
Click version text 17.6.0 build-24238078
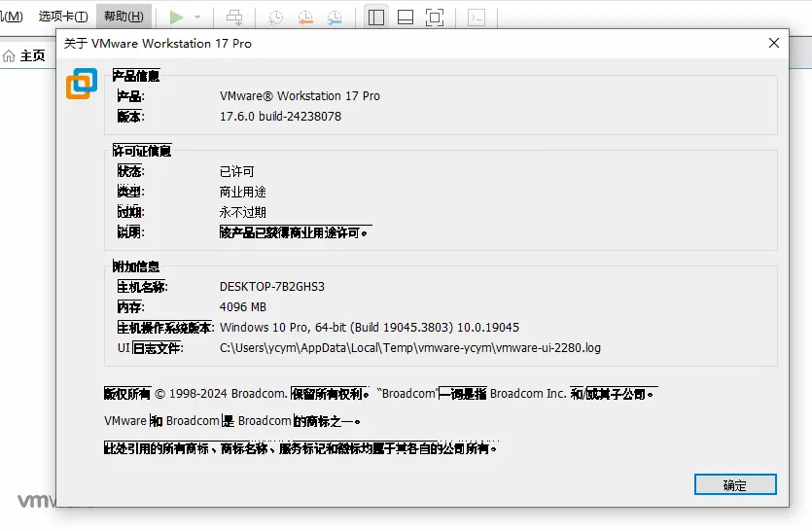tap(280, 116)
